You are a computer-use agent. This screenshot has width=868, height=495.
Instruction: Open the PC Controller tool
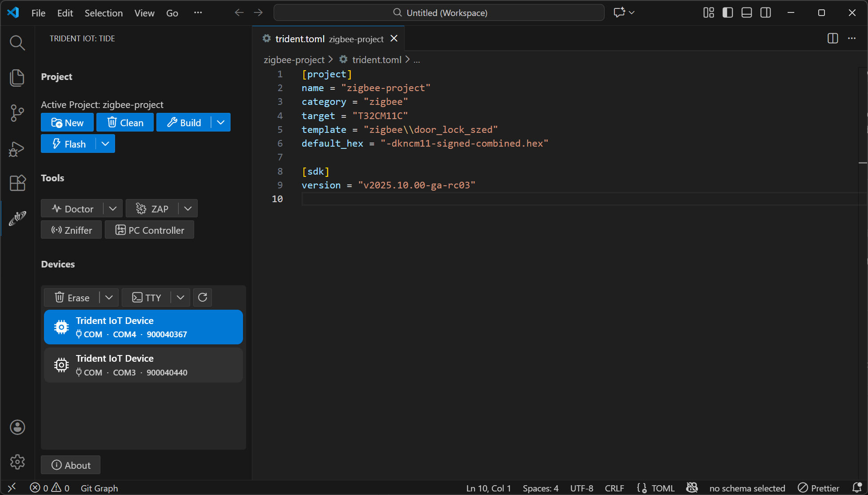point(149,230)
